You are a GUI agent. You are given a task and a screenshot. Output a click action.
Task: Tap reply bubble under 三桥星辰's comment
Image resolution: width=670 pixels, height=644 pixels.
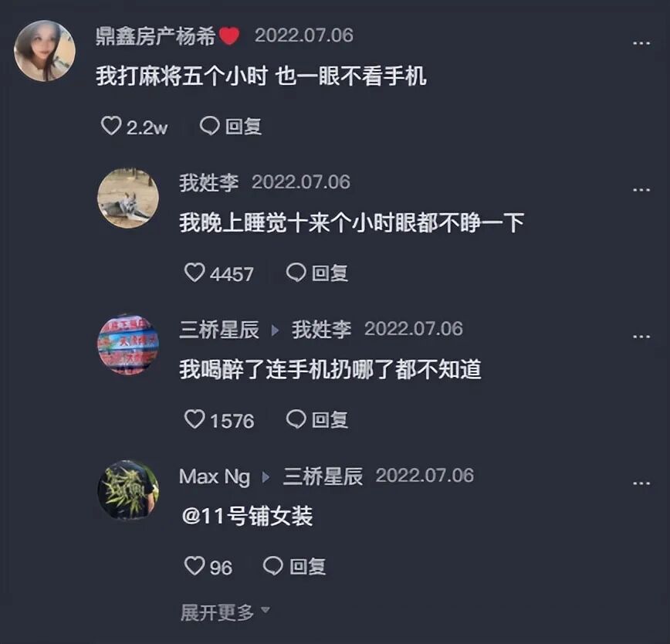pyautogui.click(x=296, y=419)
